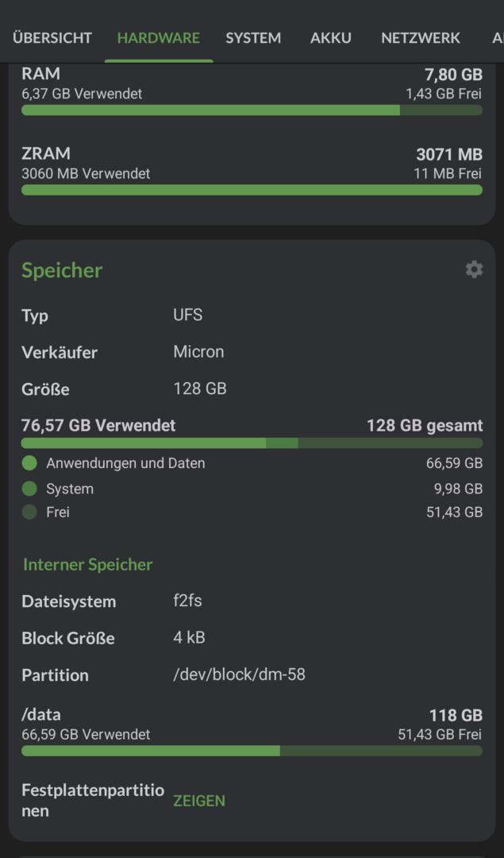Image resolution: width=504 pixels, height=858 pixels.
Task: Tap the Speicher section heading
Action: point(62,270)
